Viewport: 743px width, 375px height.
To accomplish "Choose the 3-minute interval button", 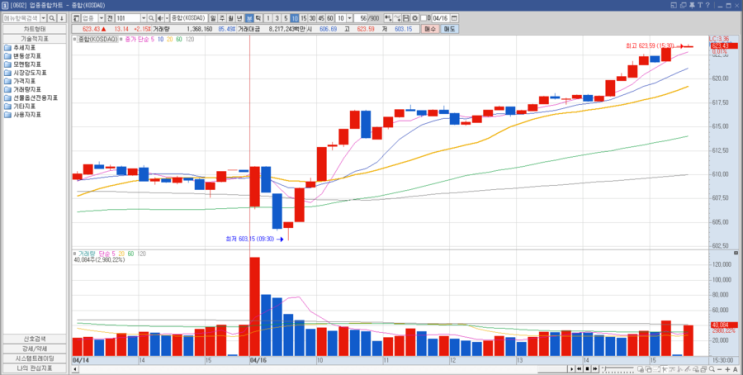I will click(277, 18).
